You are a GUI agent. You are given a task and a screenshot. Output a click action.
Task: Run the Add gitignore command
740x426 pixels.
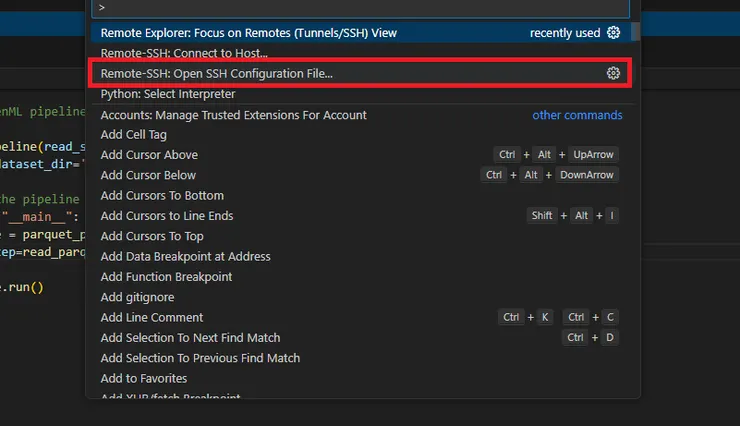361,297
